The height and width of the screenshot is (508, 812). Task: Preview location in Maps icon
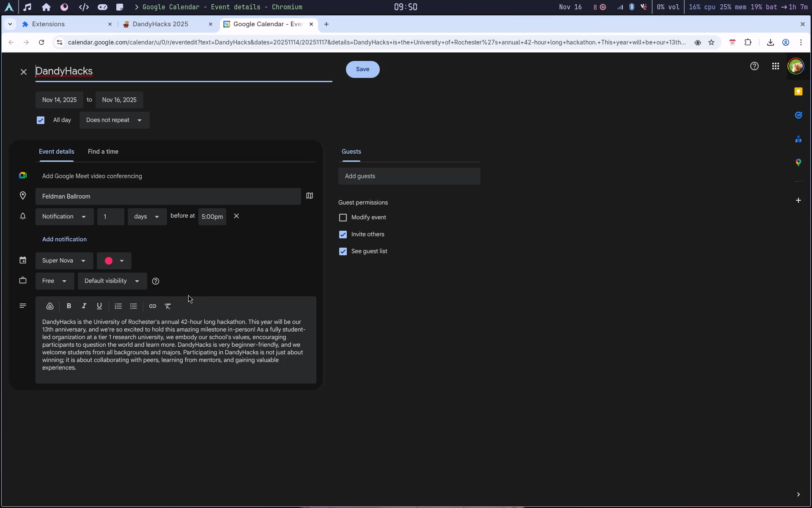click(x=310, y=196)
